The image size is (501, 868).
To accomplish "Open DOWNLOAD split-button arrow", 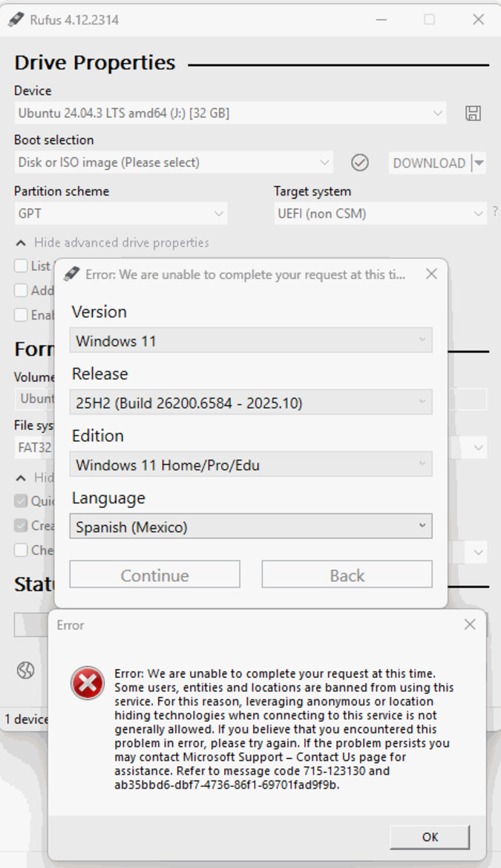I will point(479,163).
